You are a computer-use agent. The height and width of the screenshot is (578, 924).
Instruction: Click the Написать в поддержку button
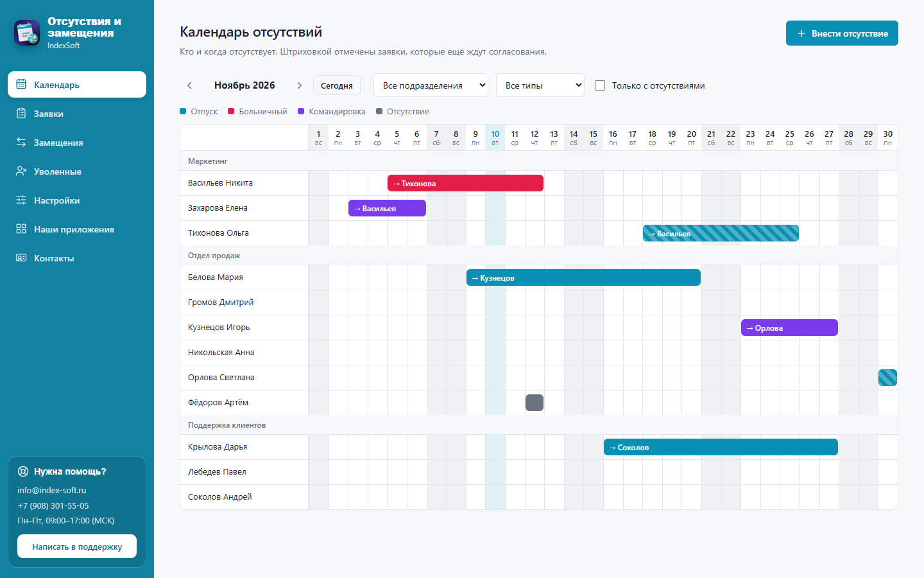(x=77, y=547)
